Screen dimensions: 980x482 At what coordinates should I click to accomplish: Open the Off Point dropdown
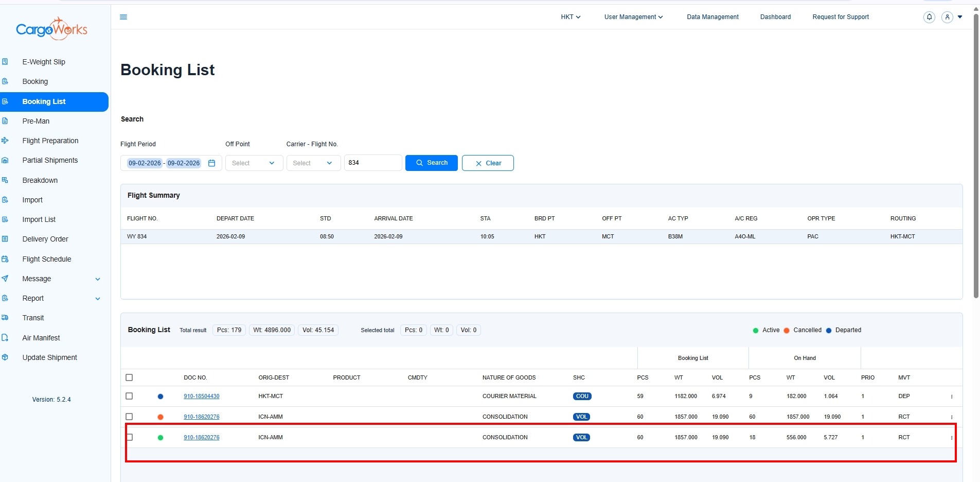click(x=254, y=163)
